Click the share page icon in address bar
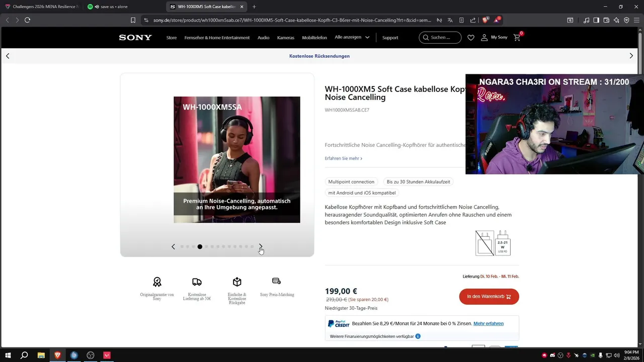 (x=473, y=20)
